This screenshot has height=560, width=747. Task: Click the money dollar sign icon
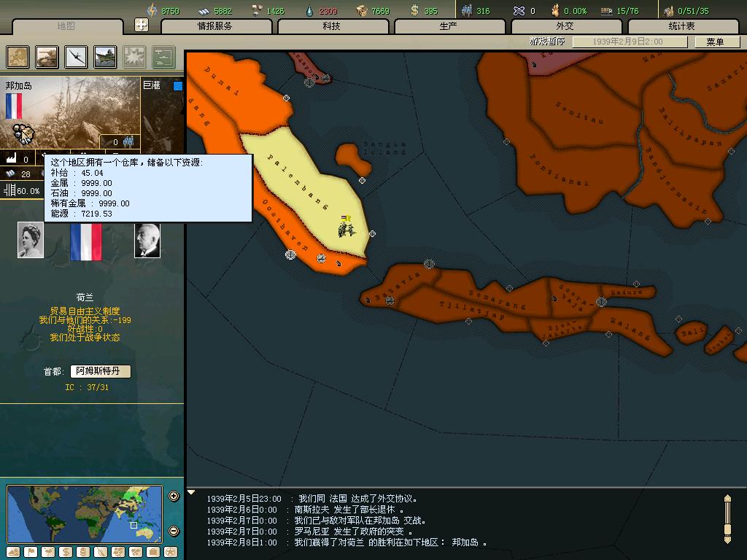tap(414, 10)
